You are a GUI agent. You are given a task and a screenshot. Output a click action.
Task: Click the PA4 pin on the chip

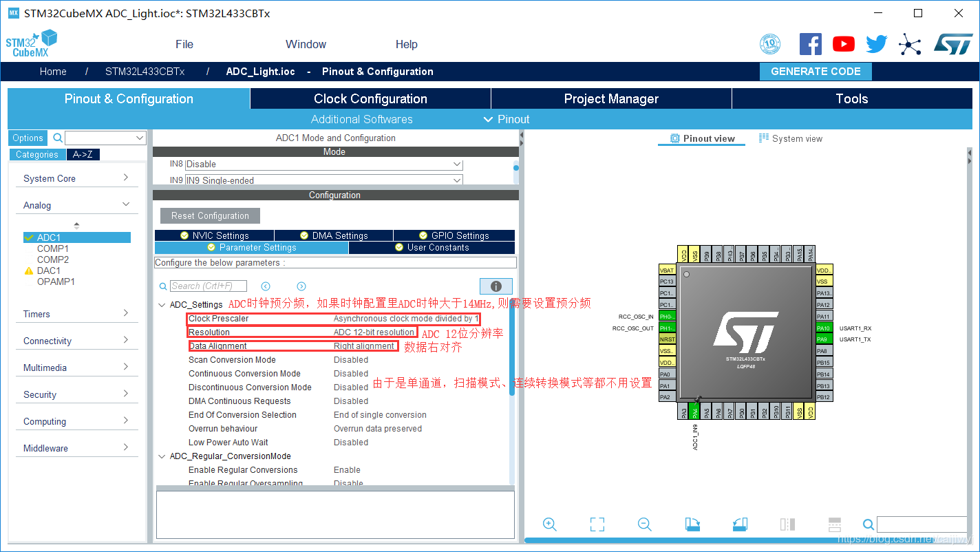click(695, 412)
